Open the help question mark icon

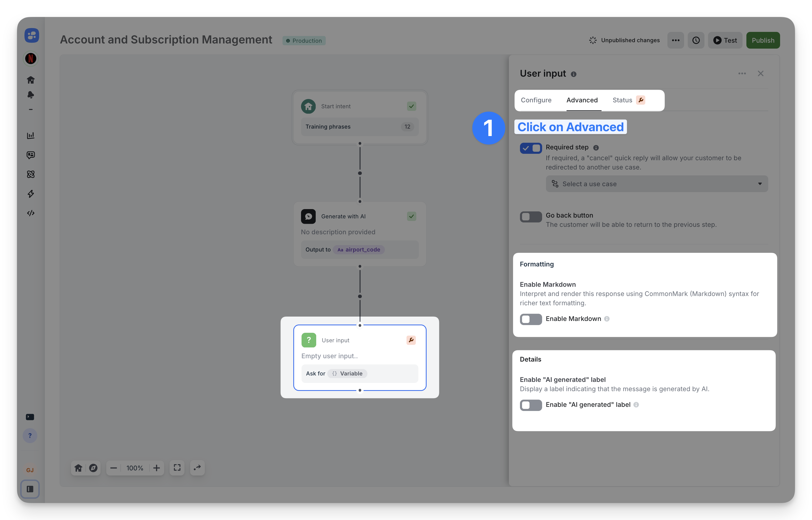pyautogui.click(x=30, y=436)
